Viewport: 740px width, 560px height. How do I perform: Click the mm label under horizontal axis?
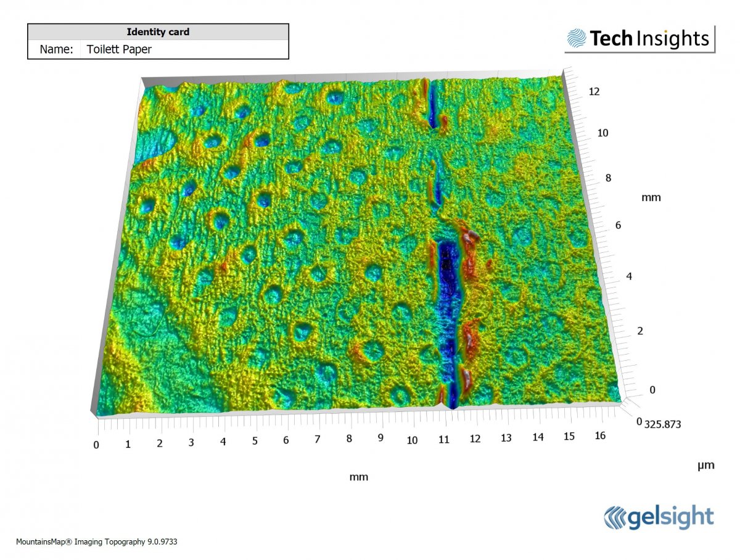358,477
